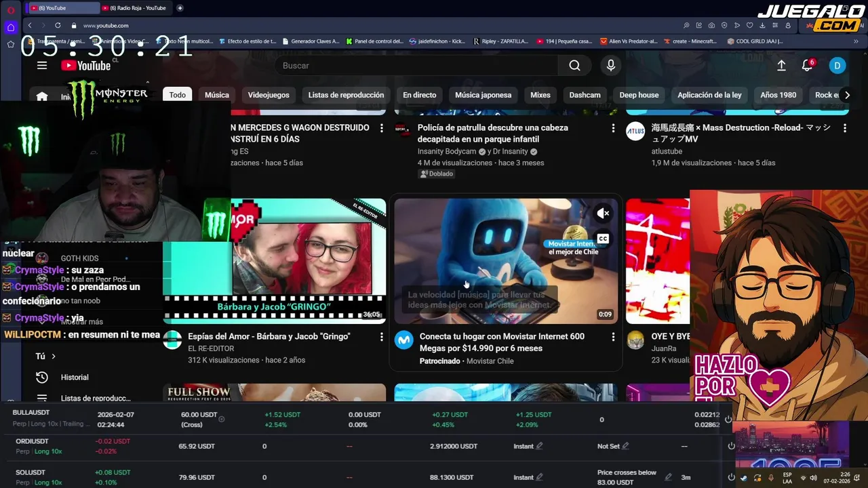
Task: Open the YouTube hamburger guide menu
Action: (42, 66)
